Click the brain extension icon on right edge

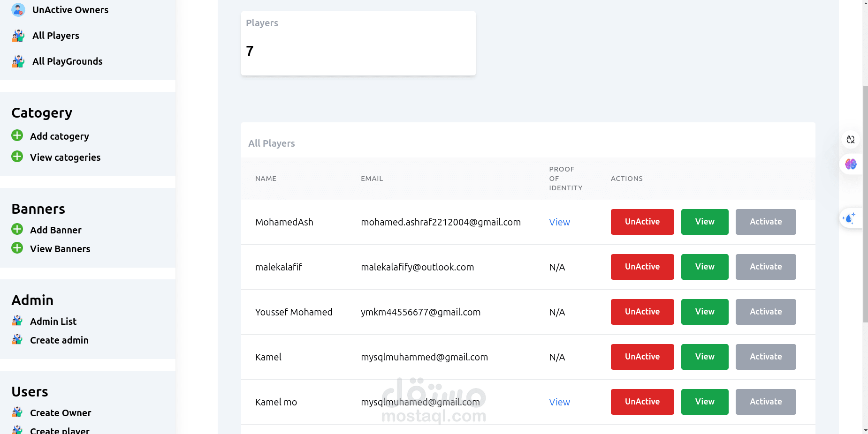[851, 164]
